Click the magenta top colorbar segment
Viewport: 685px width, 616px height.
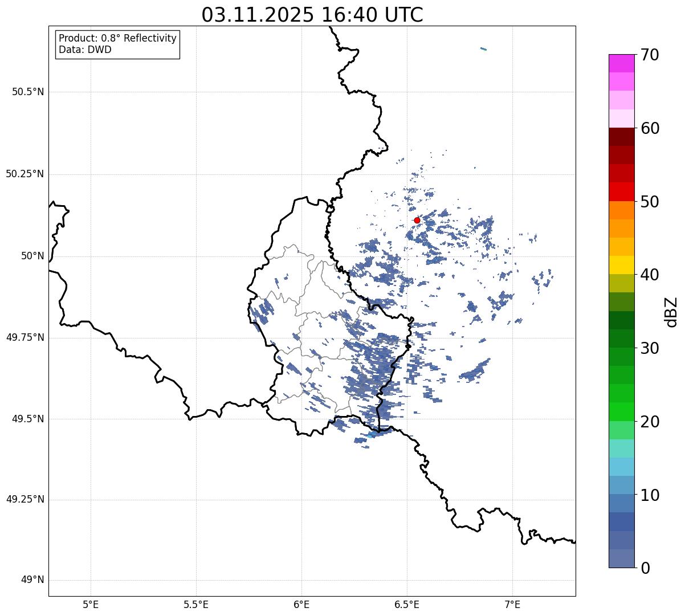[621, 63]
